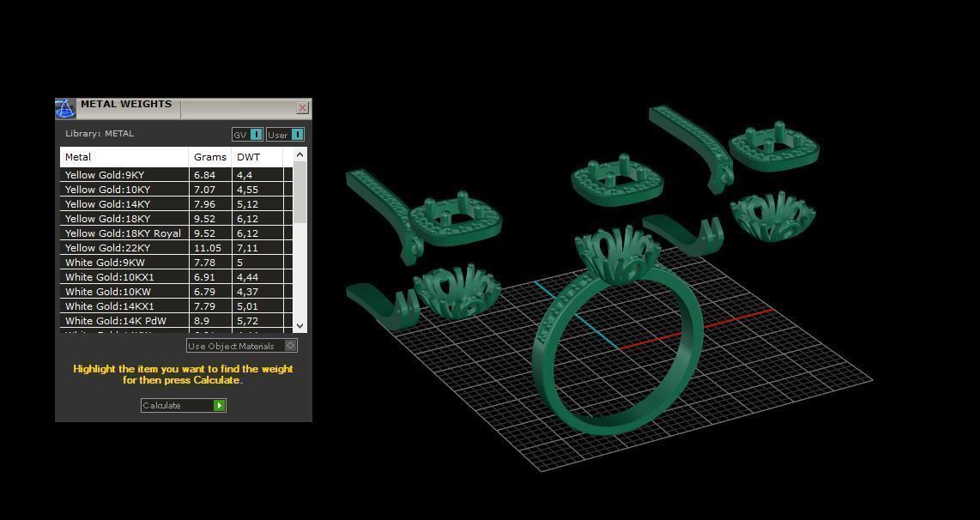Select the White Gold:9KW row

pyautogui.click(x=176, y=263)
